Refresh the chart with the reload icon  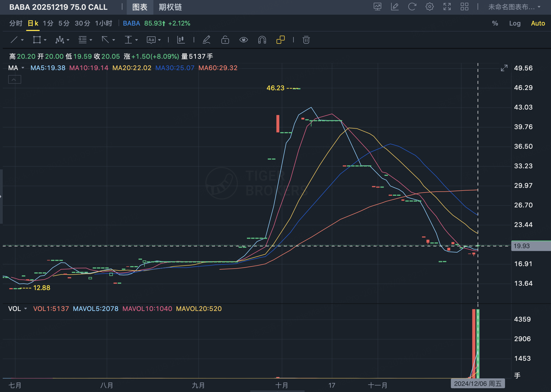tap(412, 7)
